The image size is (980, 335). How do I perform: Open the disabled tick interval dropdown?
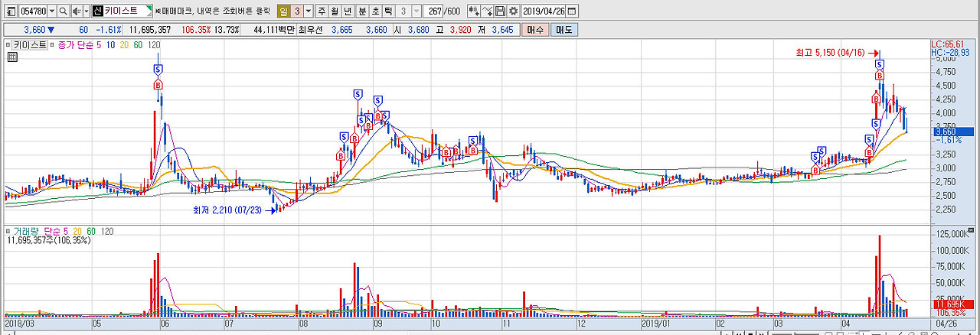click(416, 11)
